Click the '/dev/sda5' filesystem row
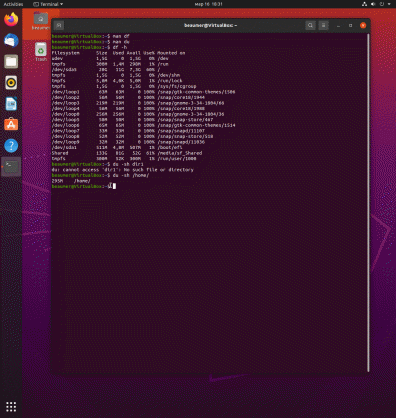This screenshot has height=418, width=396. tap(106, 70)
